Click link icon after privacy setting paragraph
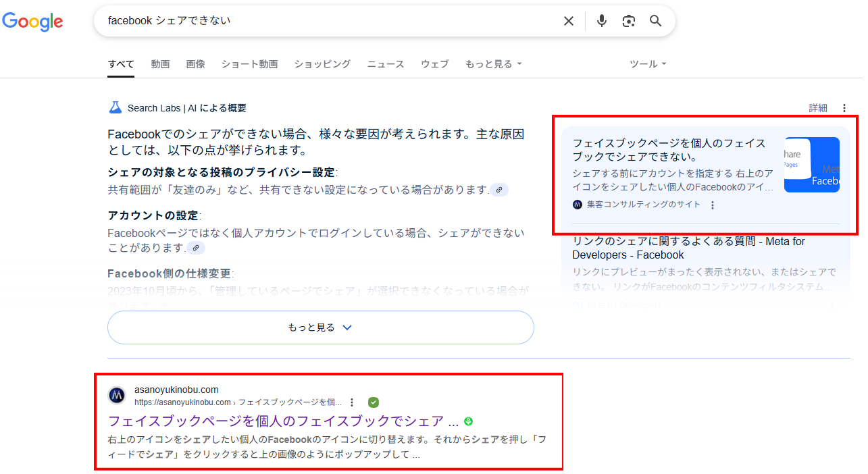The height and width of the screenshot is (474, 868). tap(499, 190)
